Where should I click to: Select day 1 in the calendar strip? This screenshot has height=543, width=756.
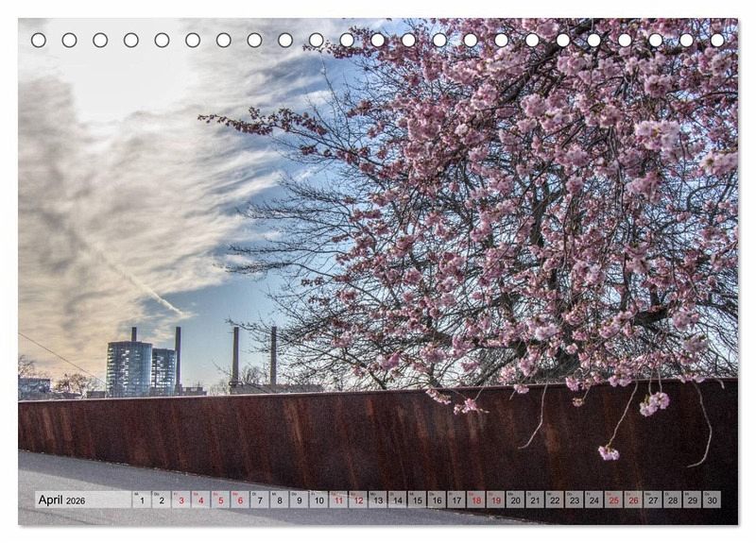(142, 500)
